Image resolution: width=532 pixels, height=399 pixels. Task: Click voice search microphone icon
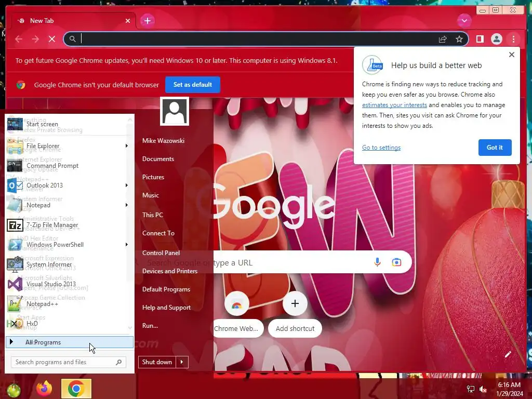point(377,262)
